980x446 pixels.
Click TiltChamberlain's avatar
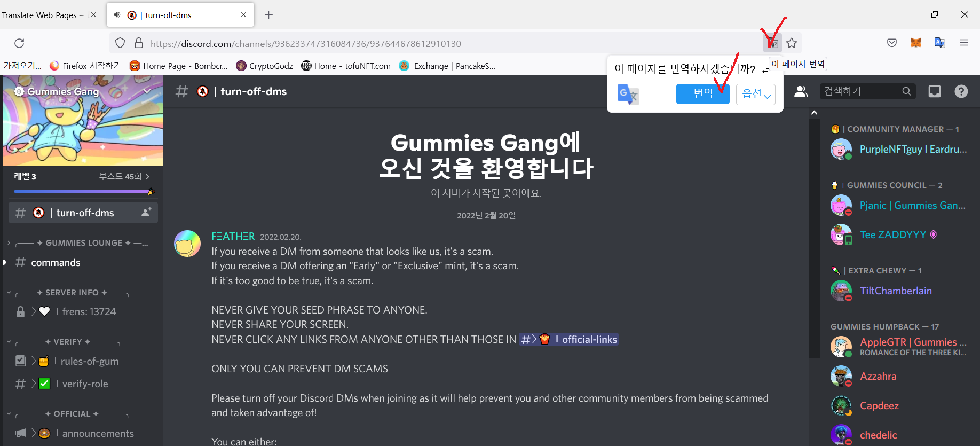pos(841,291)
